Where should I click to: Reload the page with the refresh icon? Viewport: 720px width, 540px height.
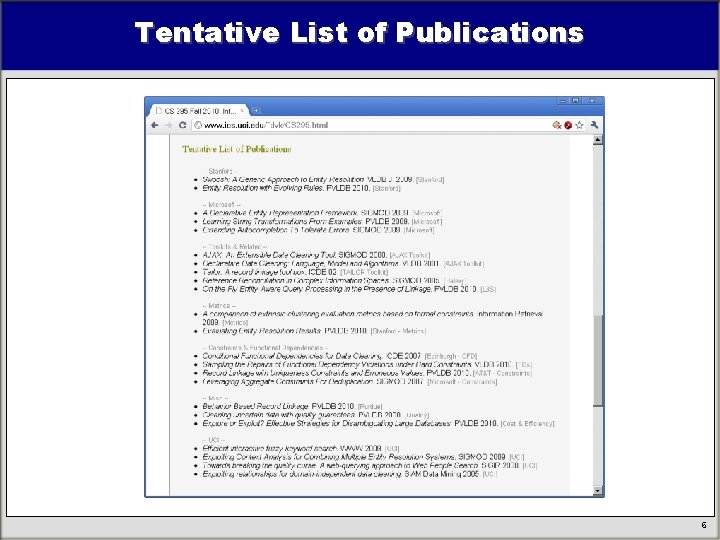[182, 125]
